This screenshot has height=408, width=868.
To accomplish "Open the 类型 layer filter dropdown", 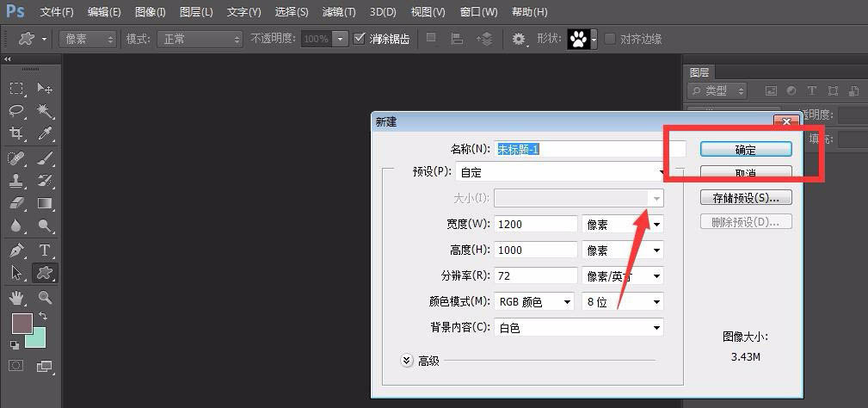I will click(717, 90).
